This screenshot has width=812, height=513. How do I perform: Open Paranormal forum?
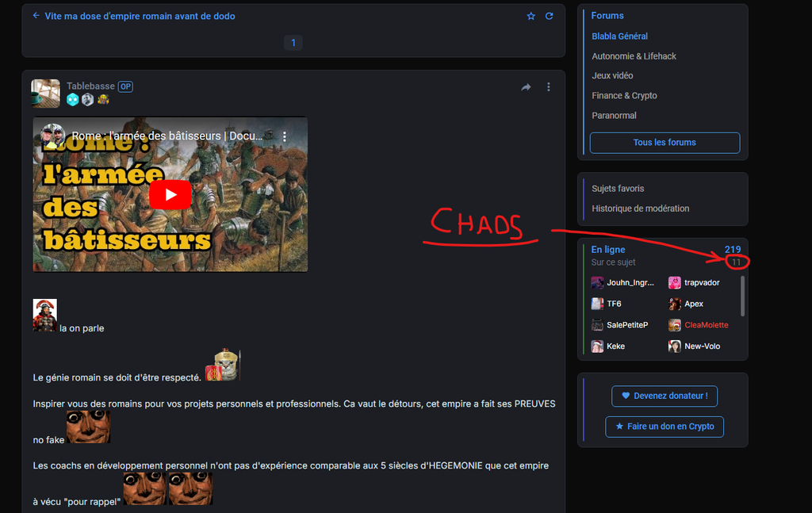coord(615,116)
